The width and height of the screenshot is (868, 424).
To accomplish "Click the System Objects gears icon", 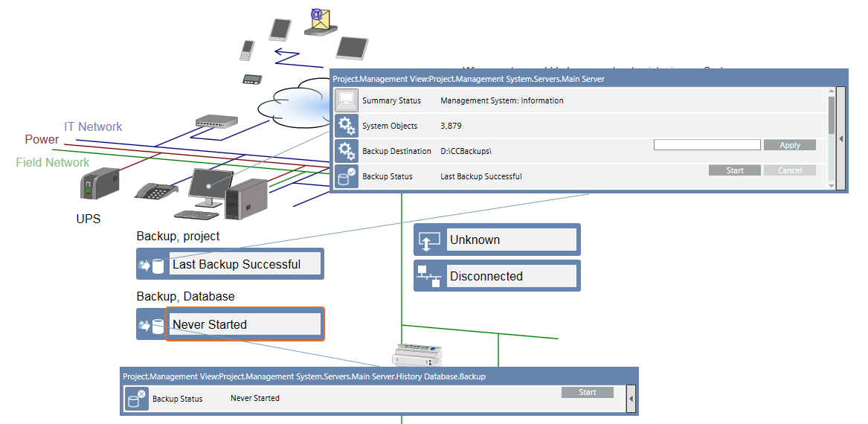I will pyautogui.click(x=346, y=126).
